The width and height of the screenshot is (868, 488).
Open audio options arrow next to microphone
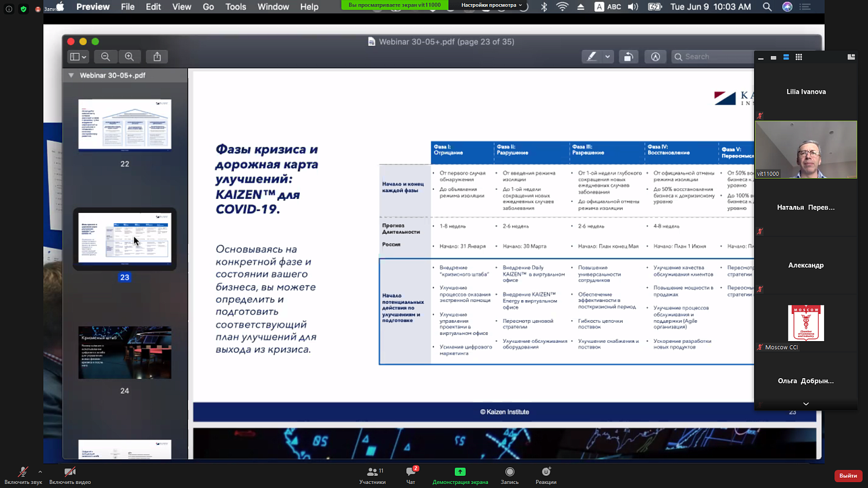click(x=40, y=472)
